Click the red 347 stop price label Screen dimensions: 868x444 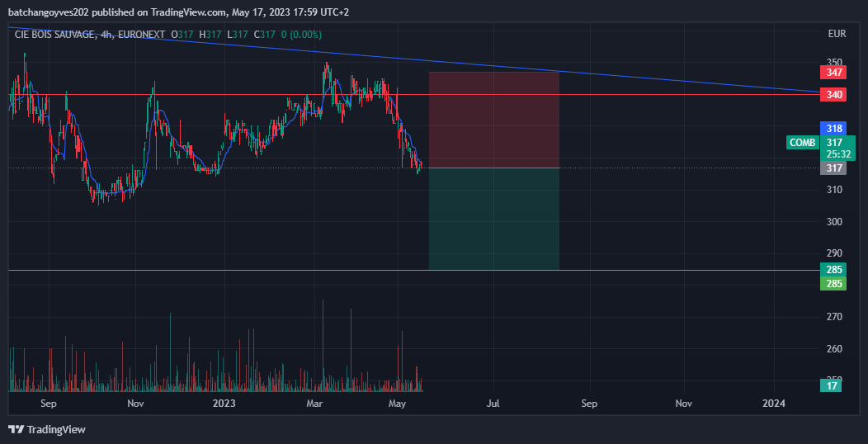click(833, 72)
